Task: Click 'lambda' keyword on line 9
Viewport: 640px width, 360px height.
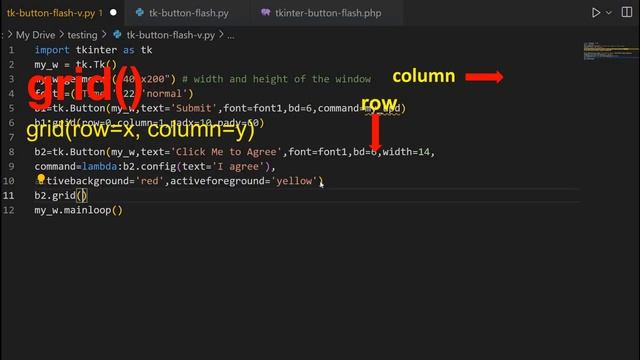Action: pos(99,167)
